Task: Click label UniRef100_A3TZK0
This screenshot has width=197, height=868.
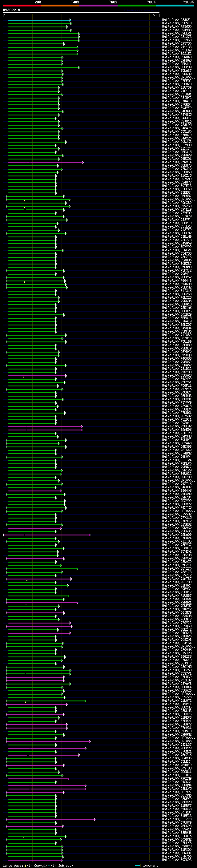Action: coord(177,819)
